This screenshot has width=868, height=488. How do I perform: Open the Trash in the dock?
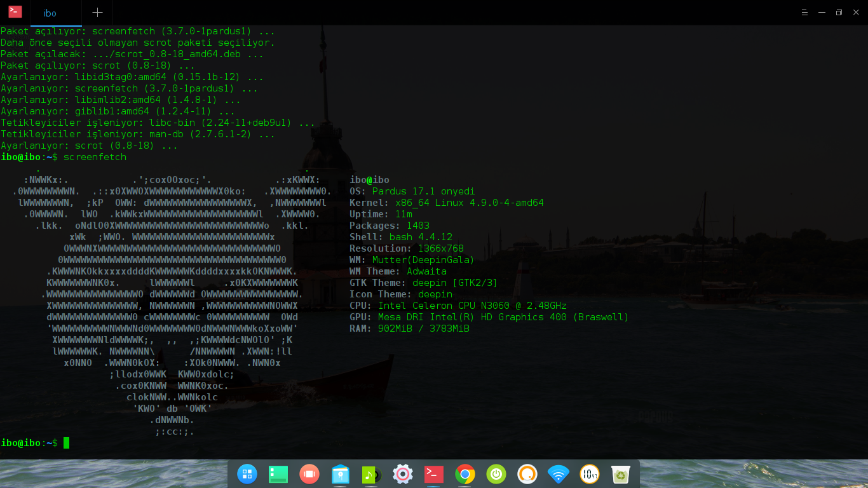tap(621, 474)
